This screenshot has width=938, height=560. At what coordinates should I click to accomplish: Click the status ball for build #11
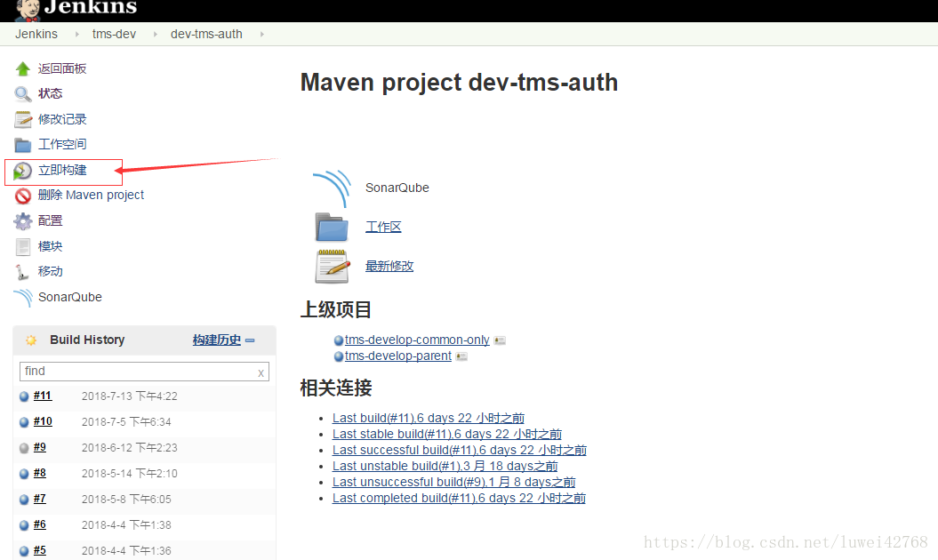tap(24, 396)
